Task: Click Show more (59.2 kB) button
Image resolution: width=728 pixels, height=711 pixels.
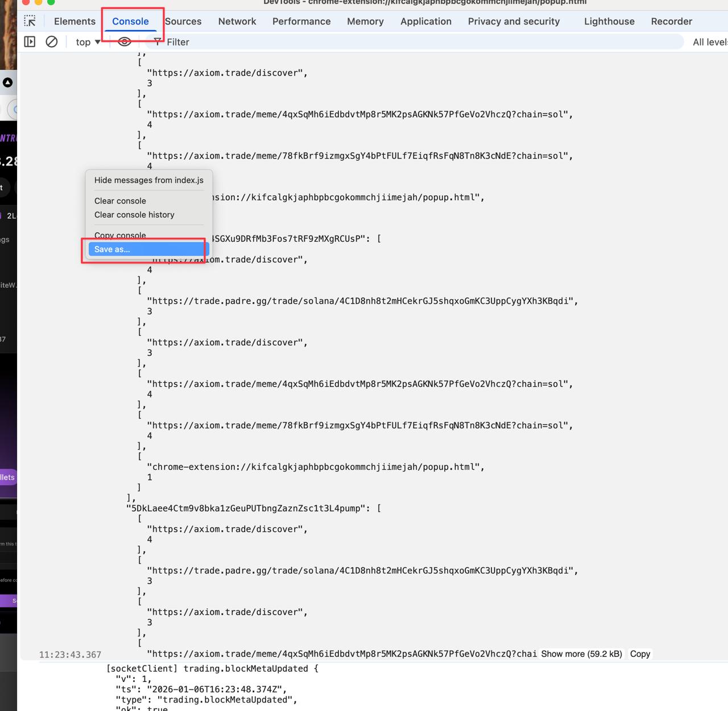Action: tap(581, 654)
